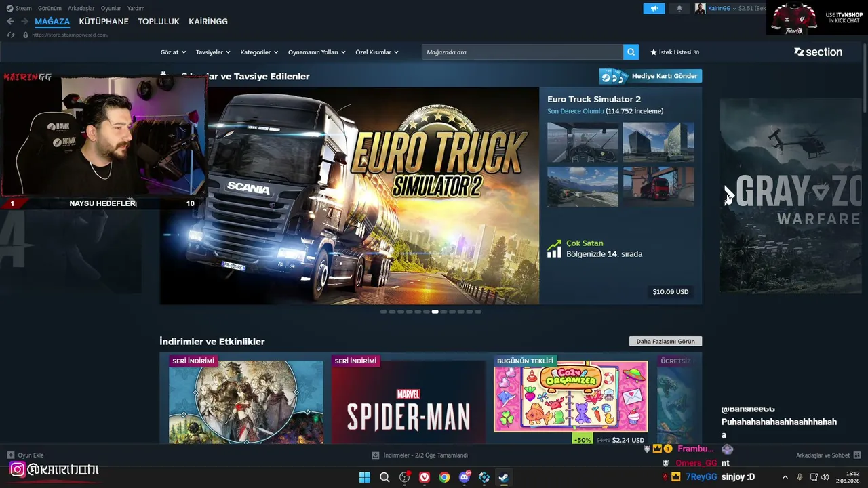The width and height of the screenshot is (868, 488).
Task: Click the forward navigation arrow
Action: [24, 22]
